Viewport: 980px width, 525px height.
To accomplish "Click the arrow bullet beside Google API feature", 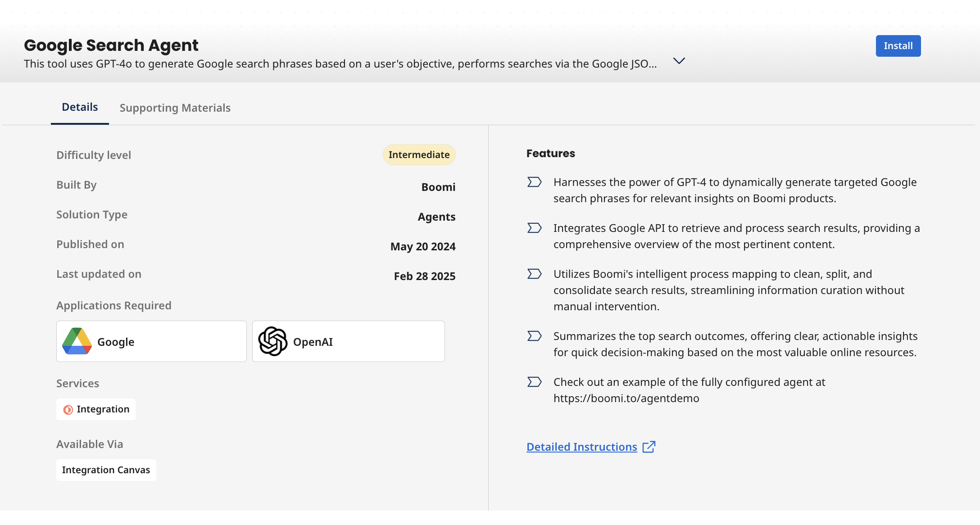I will click(x=534, y=228).
